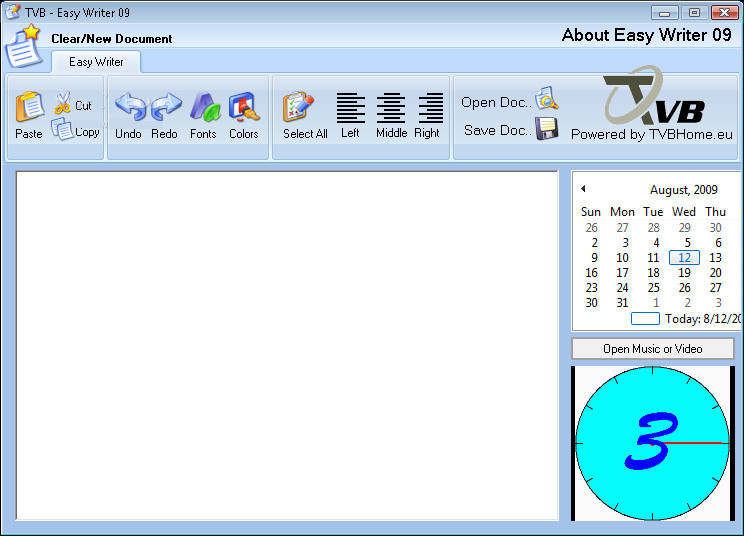Follow the Powered by TVBHome.eu link
Image resolution: width=744 pixels, height=536 pixels.
click(x=651, y=134)
